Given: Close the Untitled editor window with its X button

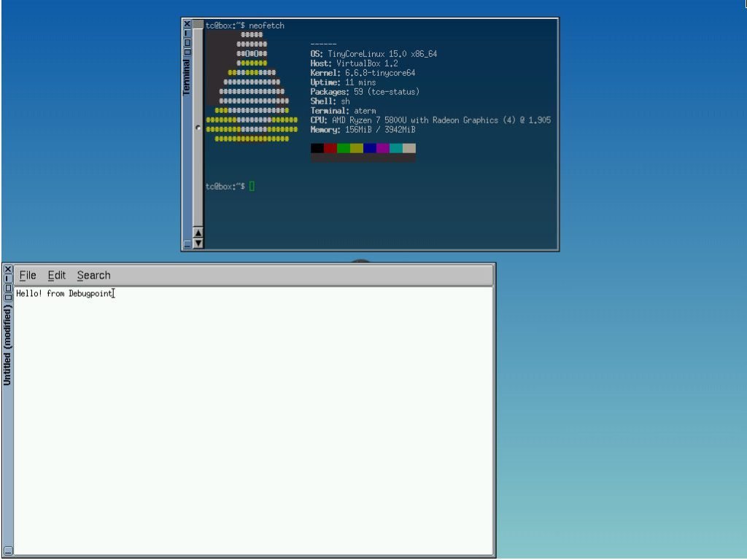Looking at the screenshot, I should click(x=7, y=270).
